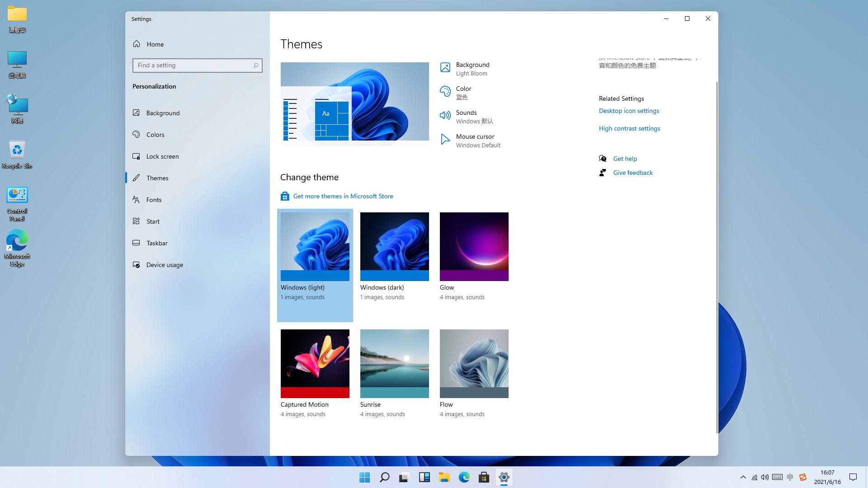Open the Taskbar settings page
Screen dimensions: 868x488
pyautogui.click(x=157, y=243)
